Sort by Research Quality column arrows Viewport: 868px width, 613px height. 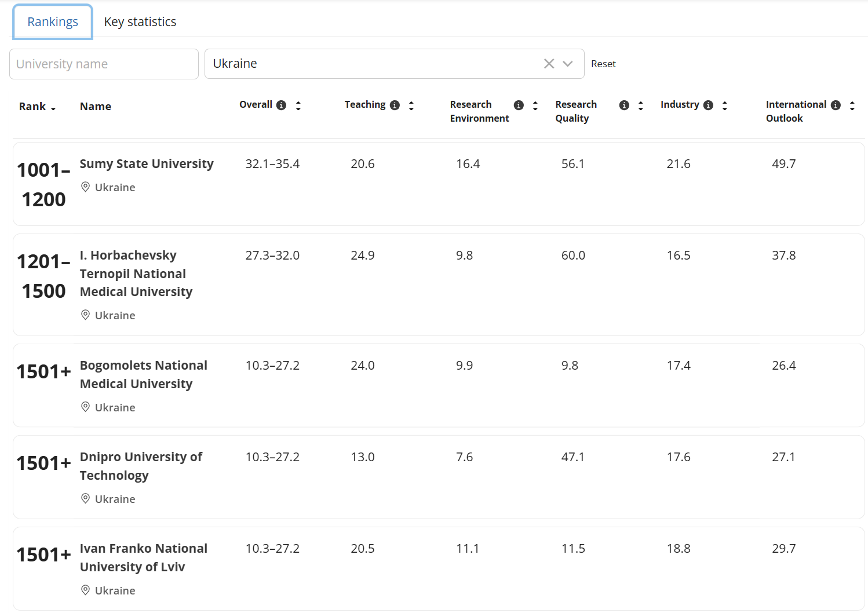point(641,105)
